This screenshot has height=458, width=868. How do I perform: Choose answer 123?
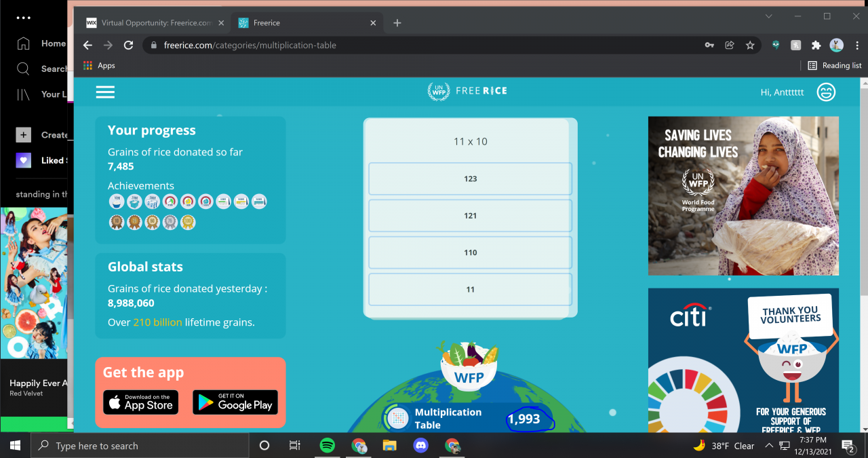(471, 179)
